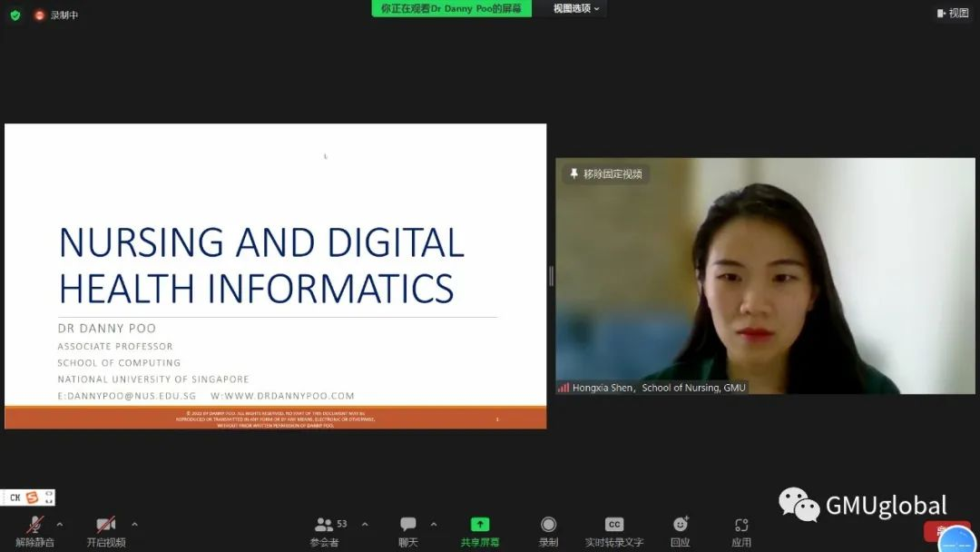This screenshot has height=552, width=980.
Task: Expand the arrow next to participants
Action: point(365,524)
